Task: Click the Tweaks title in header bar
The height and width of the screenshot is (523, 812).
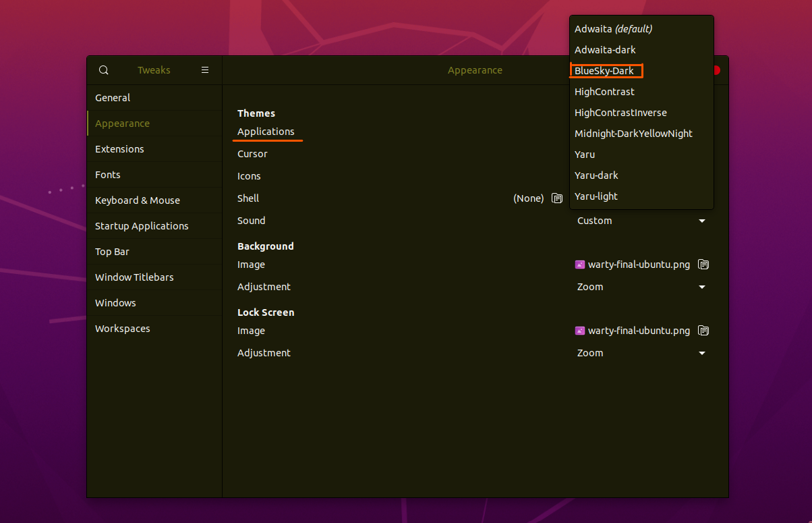Action: pos(154,70)
